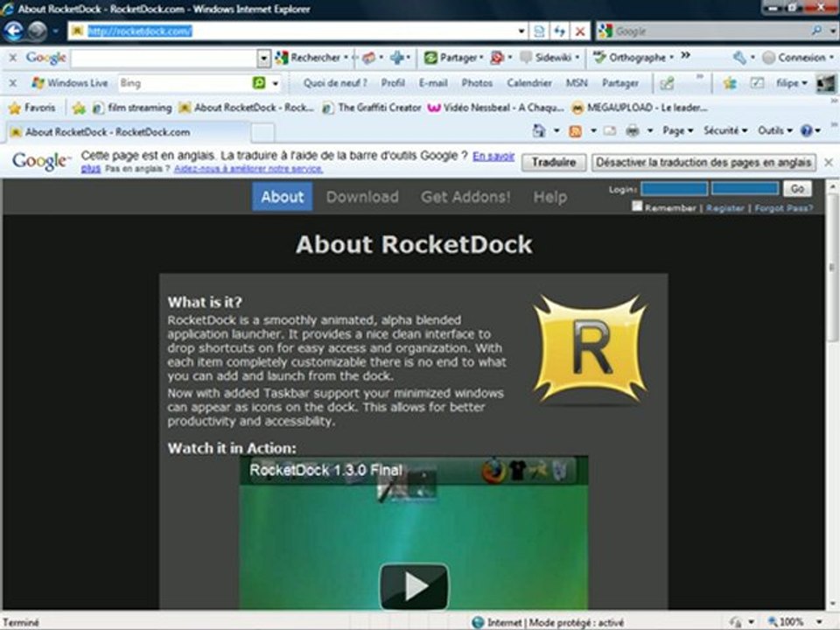Open the Get Addons! tab

465,197
